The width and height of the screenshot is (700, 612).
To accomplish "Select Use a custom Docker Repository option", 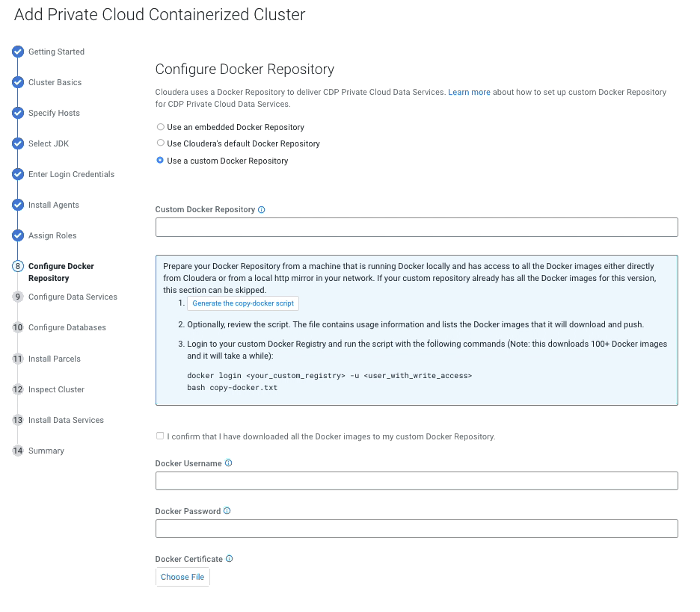I will 161,161.
